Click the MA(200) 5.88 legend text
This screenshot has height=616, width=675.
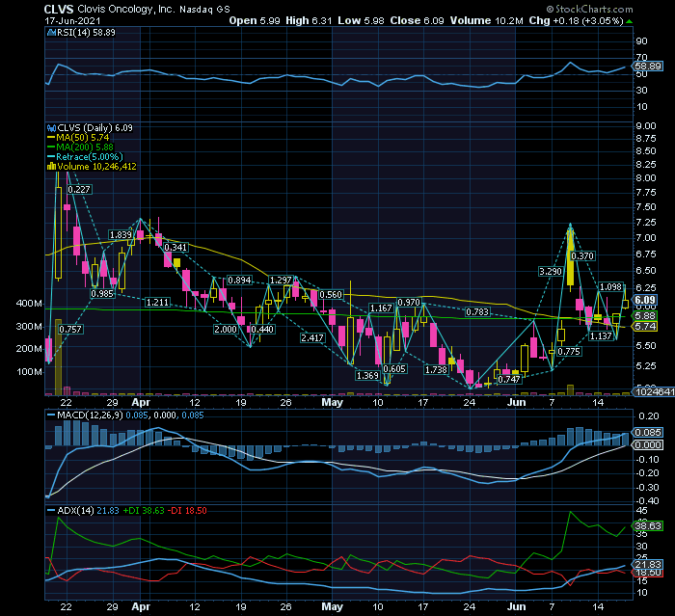[85, 147]
